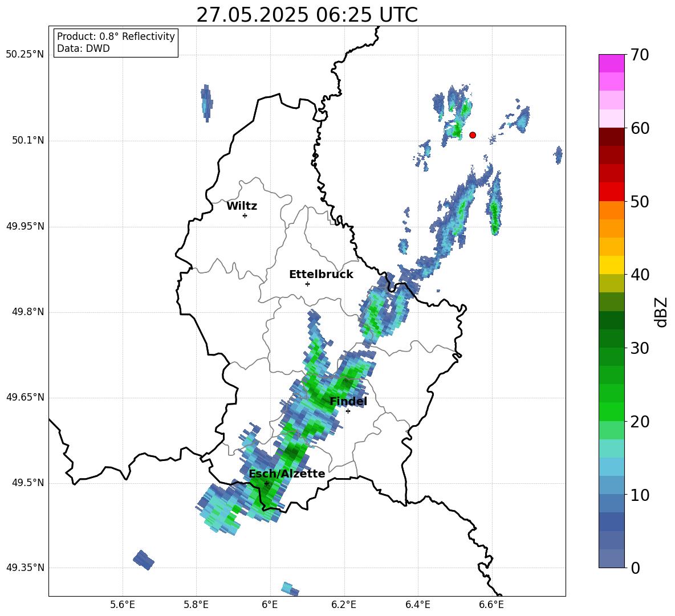Pick the dark red swatch just below 60 dBZ

(612, 137)
